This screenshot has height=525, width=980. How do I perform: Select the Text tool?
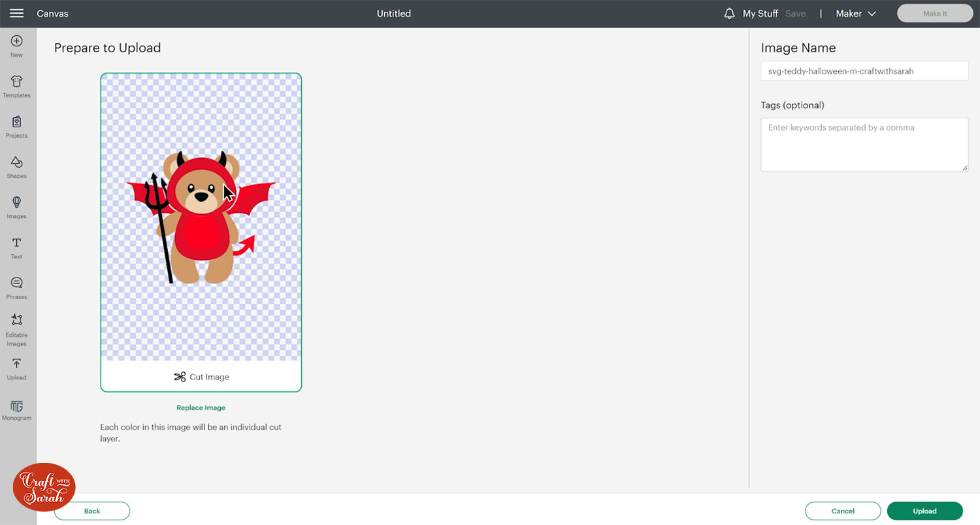tap(17, 248)
